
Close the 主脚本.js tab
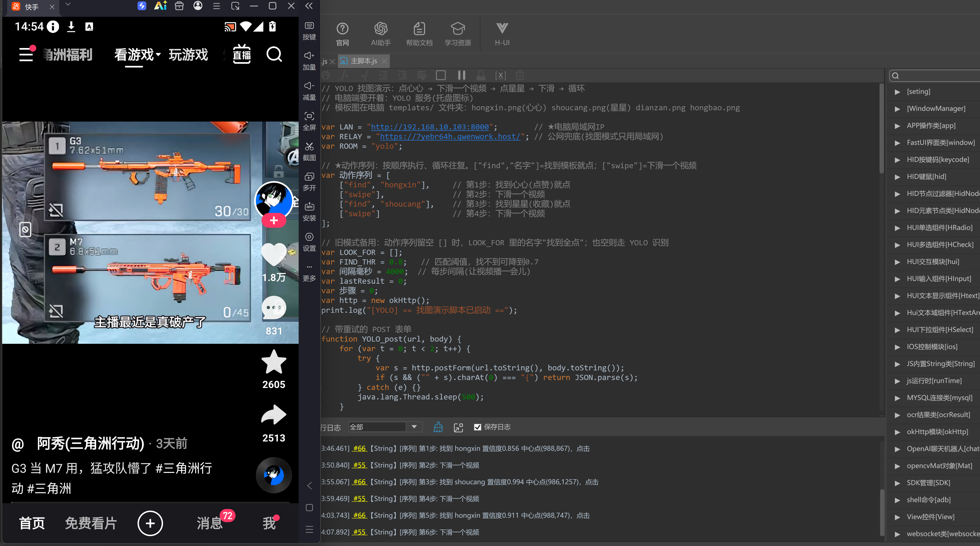(x=384, y=61)
